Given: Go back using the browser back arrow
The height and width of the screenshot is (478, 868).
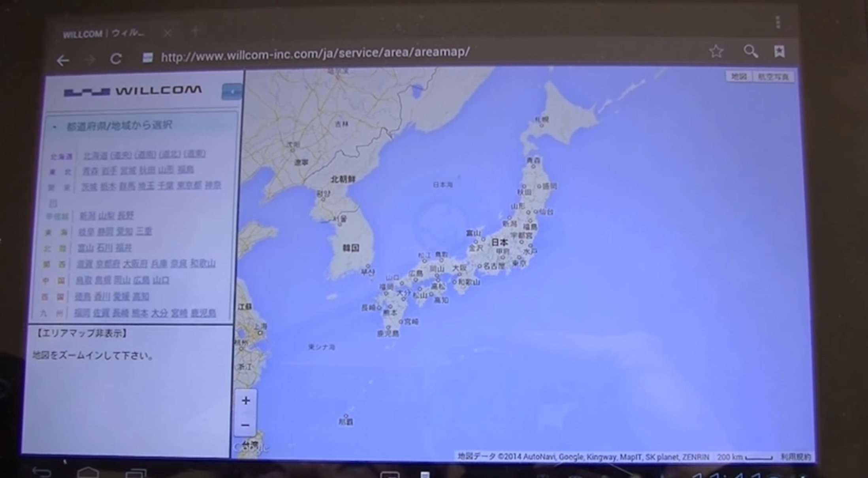Looking at the screenshot, I should click(63, 60).
